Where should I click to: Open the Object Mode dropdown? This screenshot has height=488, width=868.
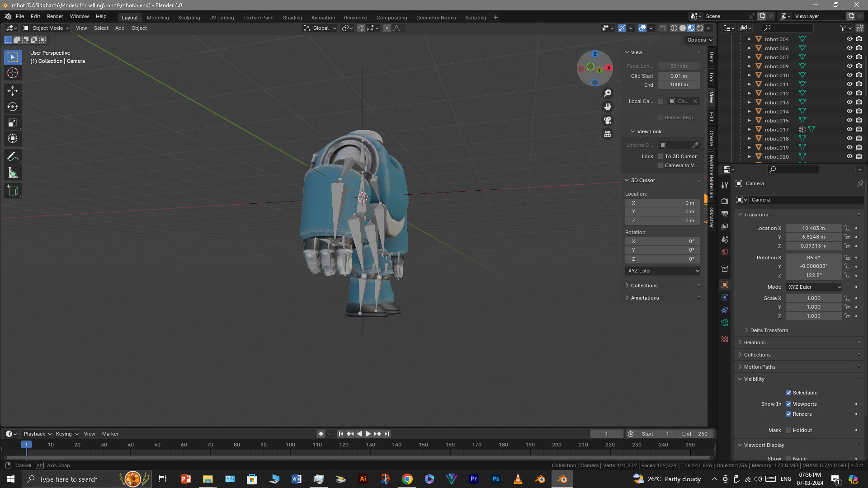coord(46,28)
